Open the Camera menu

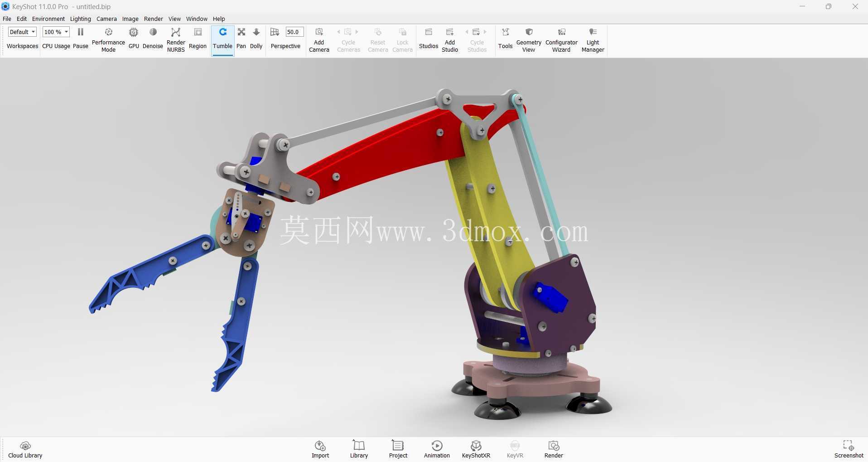click(106, 19)
